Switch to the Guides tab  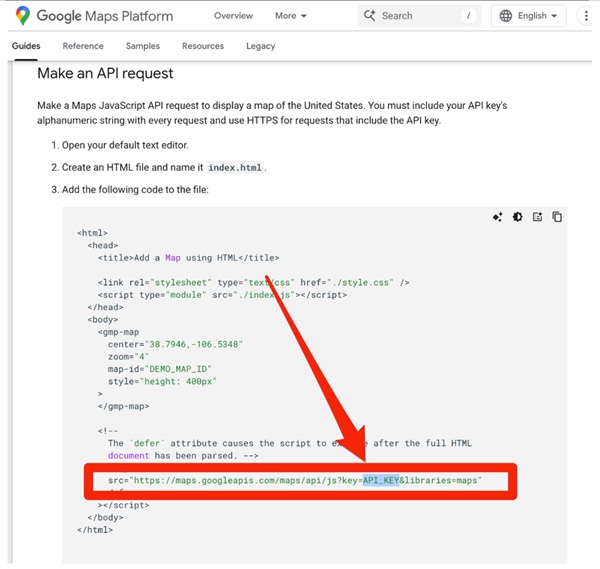[26, 46]
